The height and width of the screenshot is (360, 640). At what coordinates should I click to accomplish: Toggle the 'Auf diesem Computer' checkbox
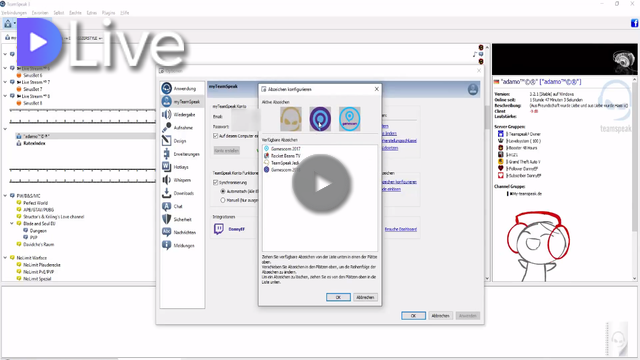pyautogui.click(x=216, y=136)
